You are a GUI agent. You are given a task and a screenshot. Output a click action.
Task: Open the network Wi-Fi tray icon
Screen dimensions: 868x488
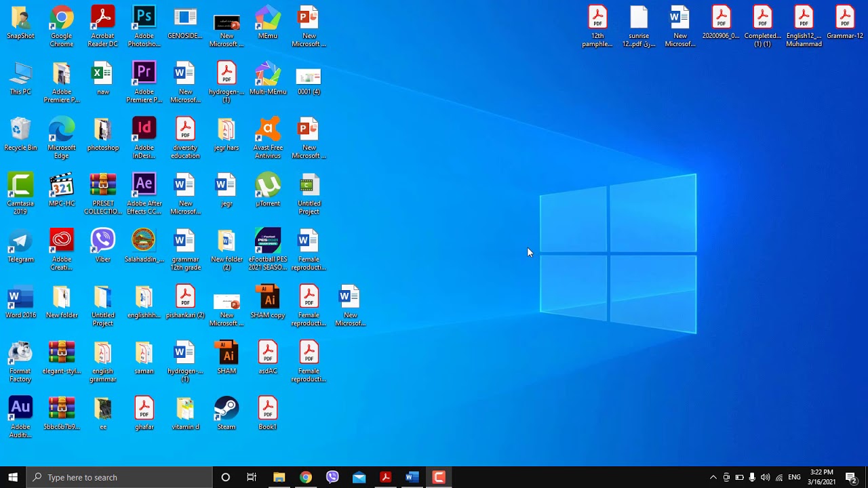[x=778, y=477]
